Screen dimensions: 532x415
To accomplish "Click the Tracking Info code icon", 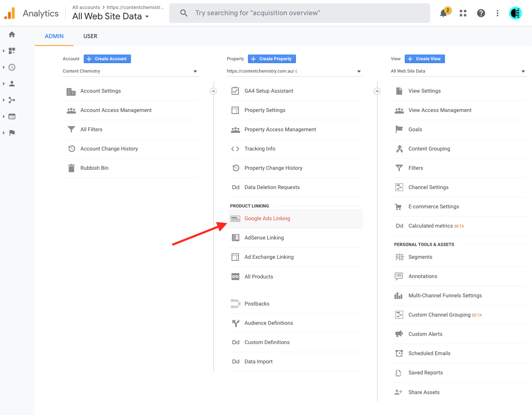I will click(x=235, y=149).
